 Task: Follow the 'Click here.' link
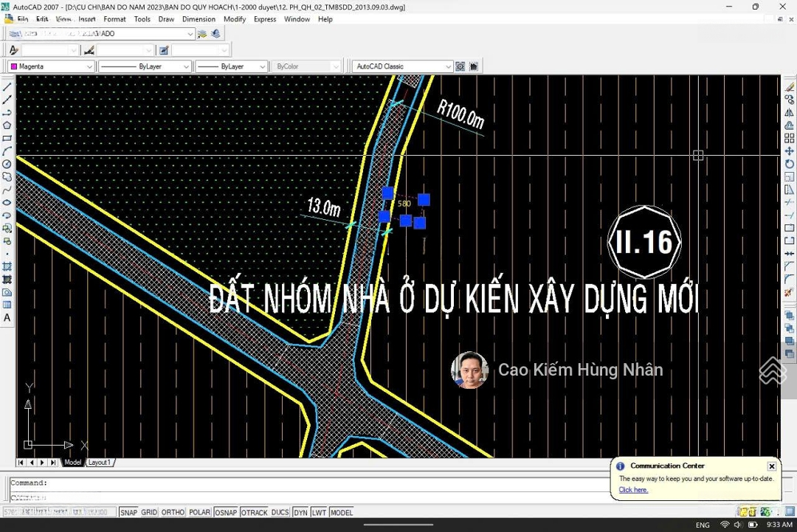[633, 490]
